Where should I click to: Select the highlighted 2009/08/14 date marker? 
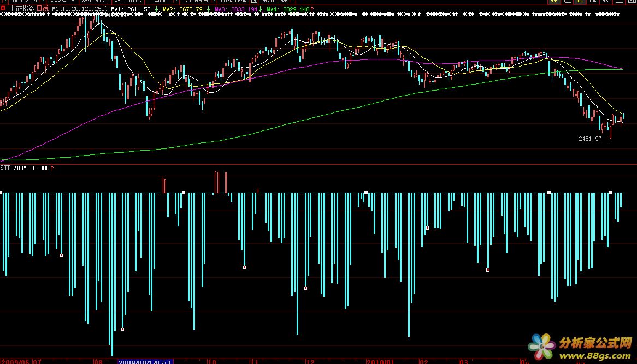145,361
